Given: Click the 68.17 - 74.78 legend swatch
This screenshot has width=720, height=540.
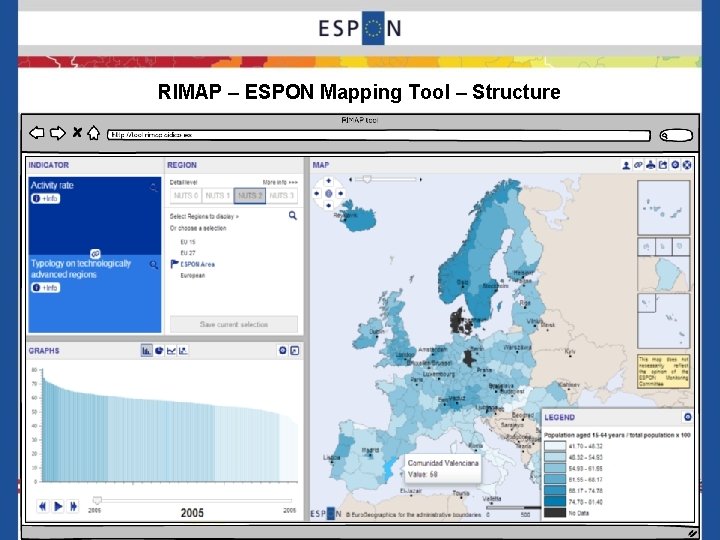Looking at the screenshot, I should point(555,491).
